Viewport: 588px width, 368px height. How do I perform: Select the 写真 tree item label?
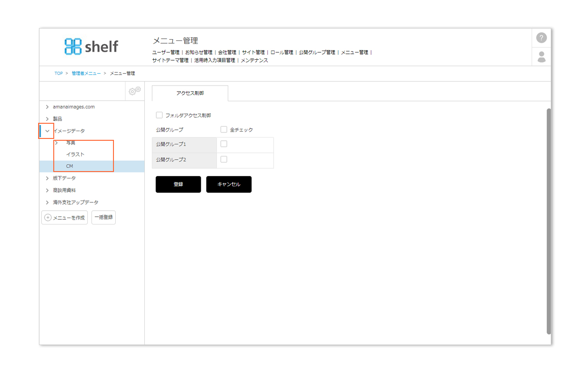click(71, 143)
